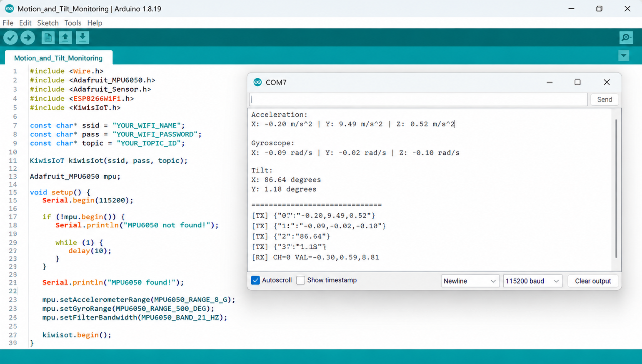The width and height of the screenshot is (642, 364).
Task: Open Serial Monitor magnifier icon
Action: tap(626, 38)
